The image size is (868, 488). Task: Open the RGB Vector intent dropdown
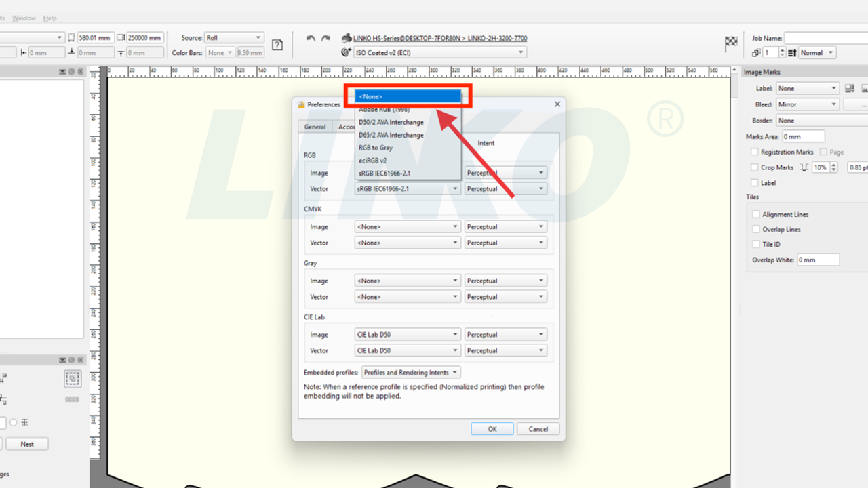pyautogui.click(x=505, y=189)
